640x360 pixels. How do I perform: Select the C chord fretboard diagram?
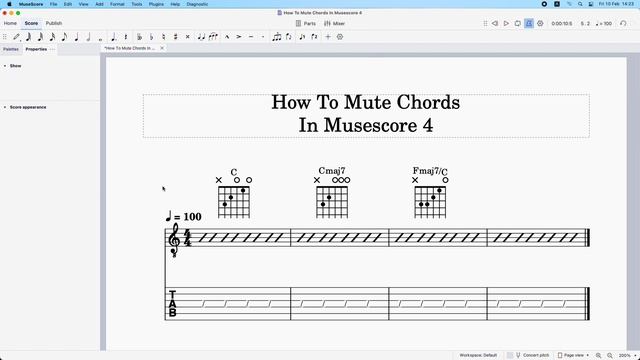pyautogui.click(x=234, y=198)
